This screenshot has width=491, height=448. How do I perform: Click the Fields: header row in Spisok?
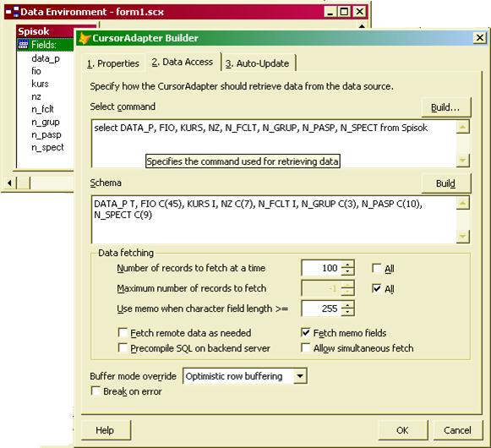(x=46, y=45)
